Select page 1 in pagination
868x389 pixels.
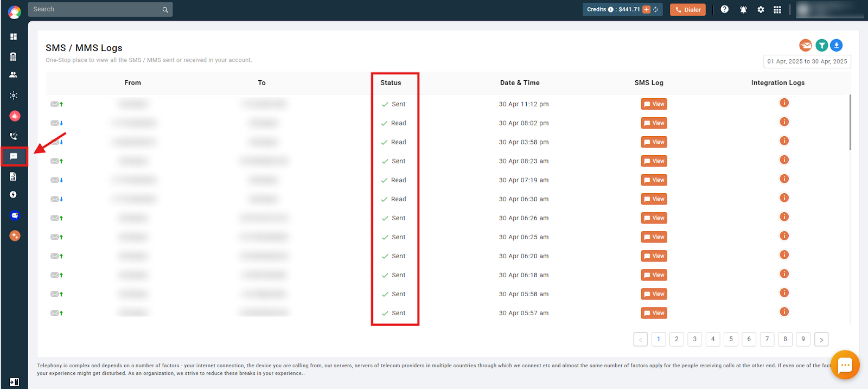[659, 339]
